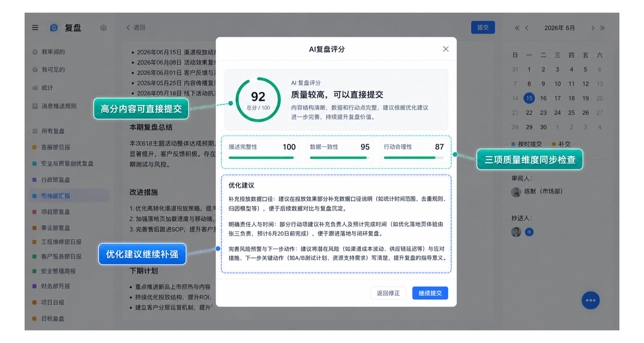The width and height of the screenshot is (644, 343).
Task: Click the 2026年 6月 calendar header
Action: [559, 28]
